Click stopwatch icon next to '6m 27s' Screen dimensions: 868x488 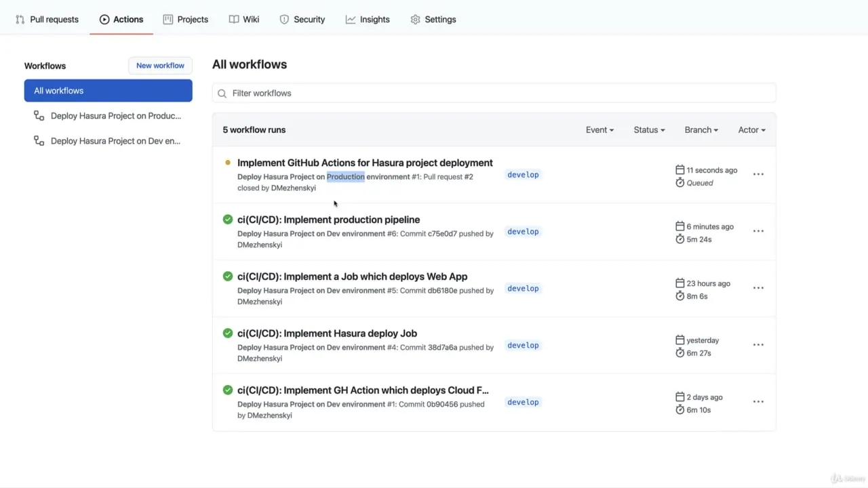(680, 353)
